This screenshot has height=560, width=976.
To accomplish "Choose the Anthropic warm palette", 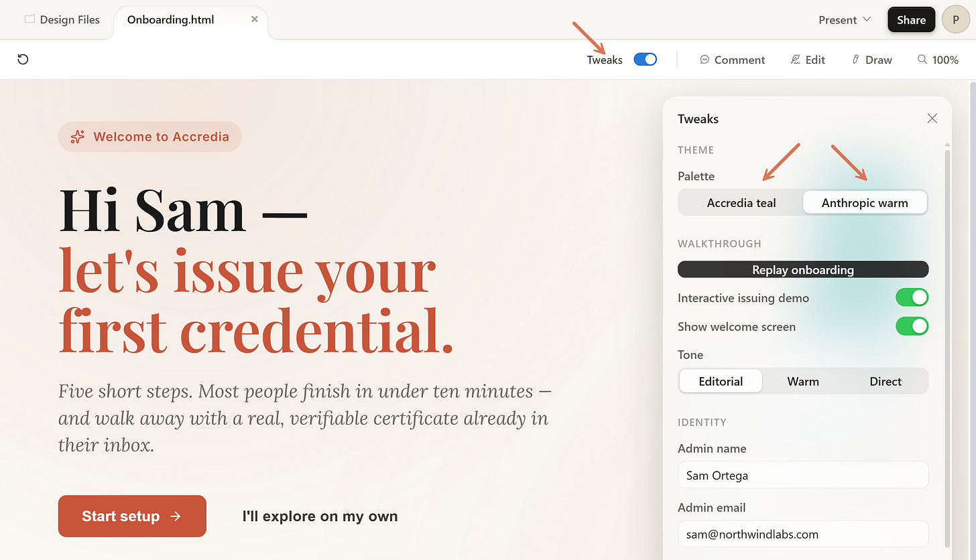I will 865,202.
